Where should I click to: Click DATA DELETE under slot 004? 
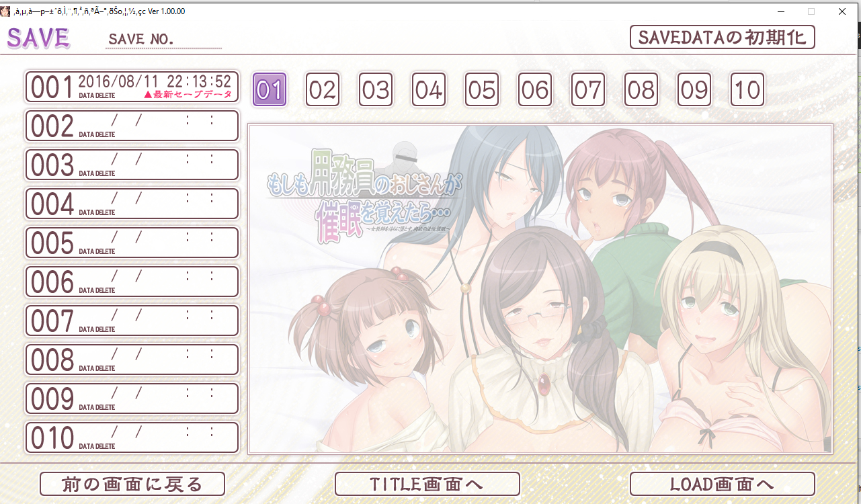[x=97, y=212]
